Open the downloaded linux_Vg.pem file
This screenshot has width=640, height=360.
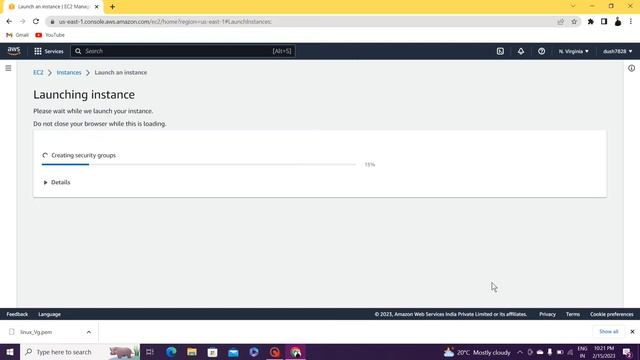(36, 332)
